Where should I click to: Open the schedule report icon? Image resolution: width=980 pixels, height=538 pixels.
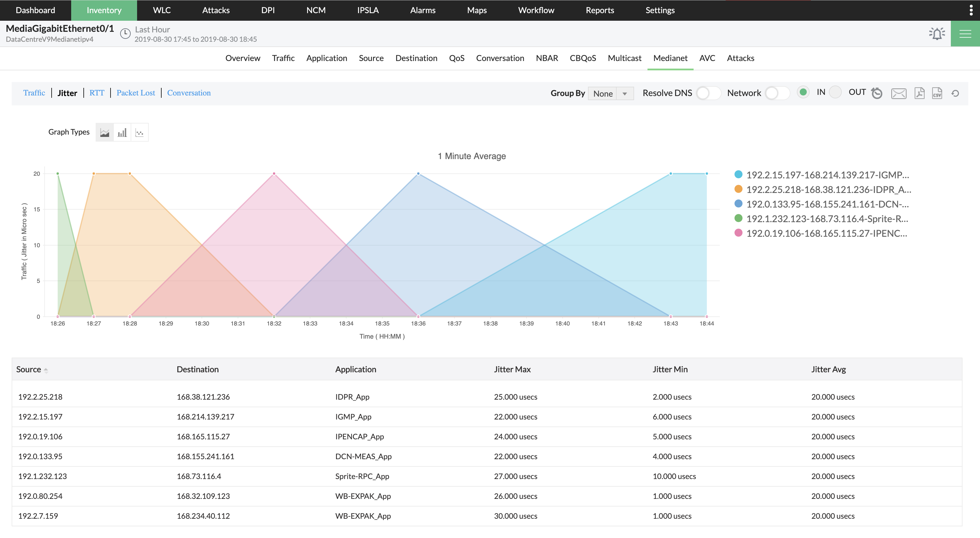coord(877,93)
